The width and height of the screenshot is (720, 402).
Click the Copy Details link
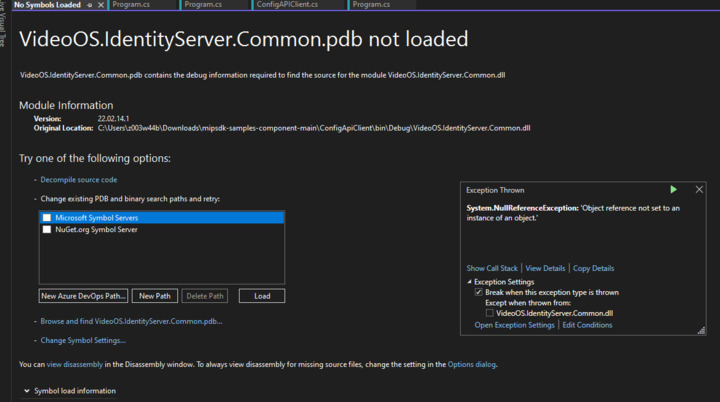point(593,268)
